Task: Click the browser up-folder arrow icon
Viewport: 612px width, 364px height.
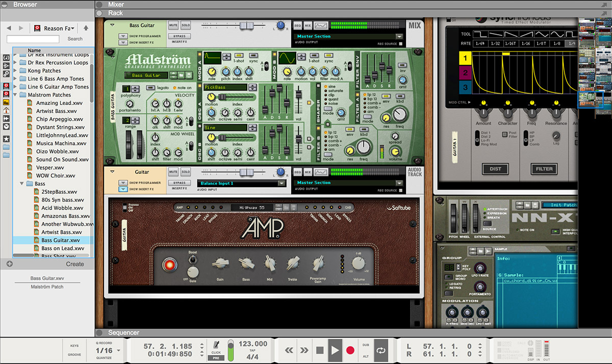Action: (x=86, y=28)
